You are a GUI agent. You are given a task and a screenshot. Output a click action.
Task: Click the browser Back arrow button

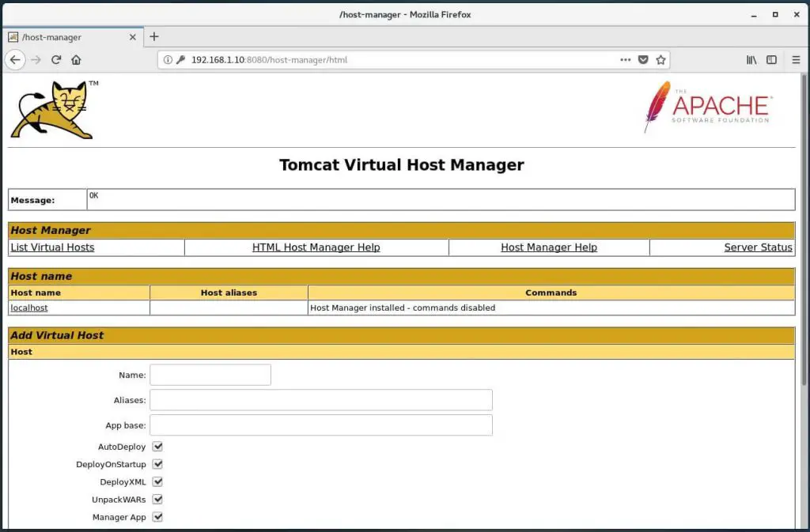pos(15,60)
